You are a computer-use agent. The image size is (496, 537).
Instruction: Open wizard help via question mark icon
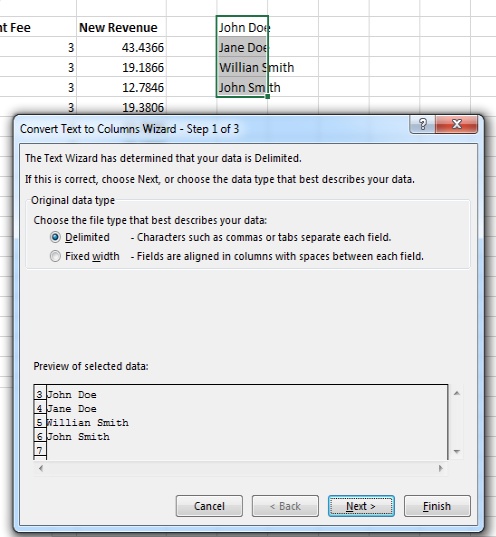(x=422, y=124)
